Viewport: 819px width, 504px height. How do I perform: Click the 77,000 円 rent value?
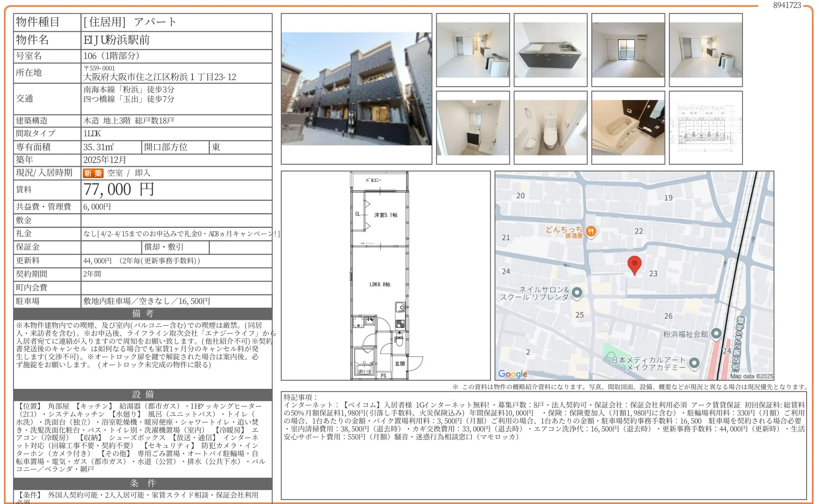pos(119,190)
